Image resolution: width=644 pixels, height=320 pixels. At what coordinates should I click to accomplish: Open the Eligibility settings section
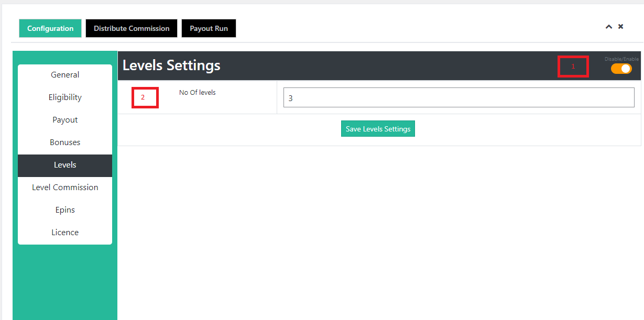(x=65, y=97)
